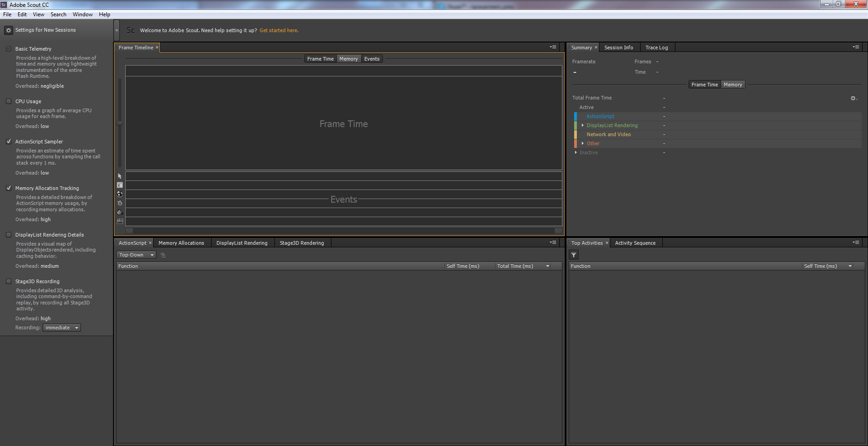Expand the DisplayList Rendering row
Screen dimensions: 868x446
tap(582, 125)
